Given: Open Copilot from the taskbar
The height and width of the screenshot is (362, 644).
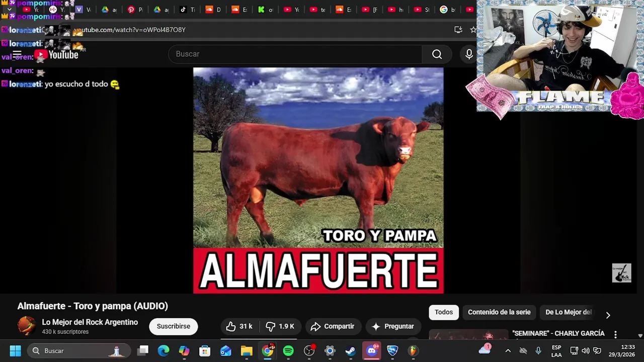Looking at the screenshot, I should tap(184, 350).
